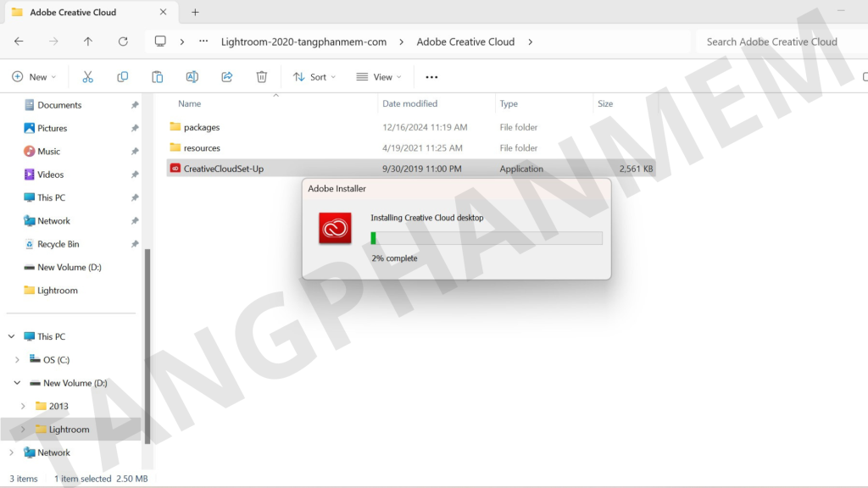Unpin Documents from quick access
Screen dimensions: 868x488
[x=135, y=105]
